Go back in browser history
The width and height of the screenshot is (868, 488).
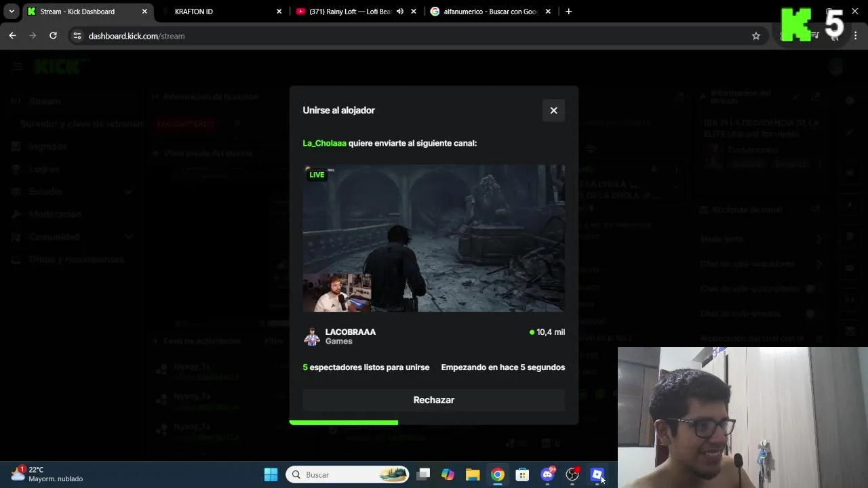click(x=12, y=36)
